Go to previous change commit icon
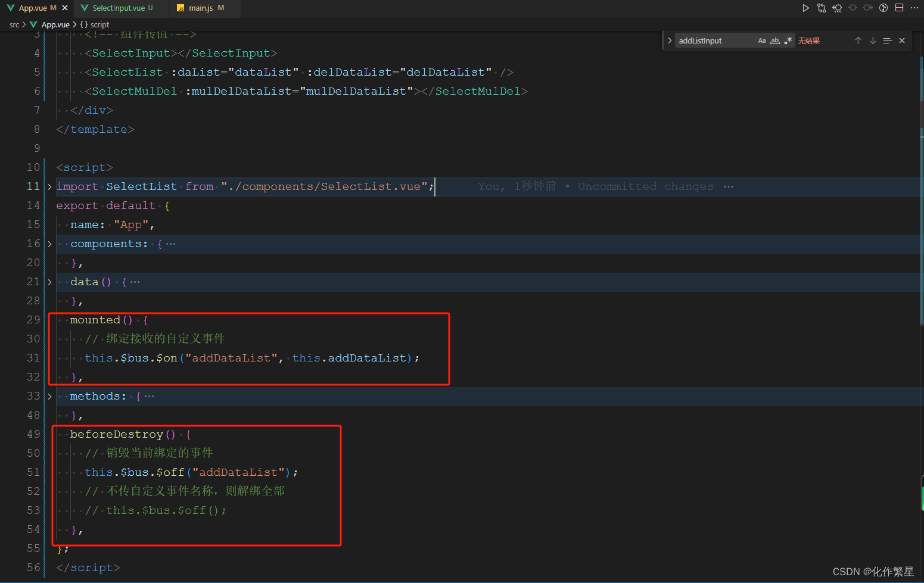The height and width of the screenshot is (583, 924). click(853, 8)
